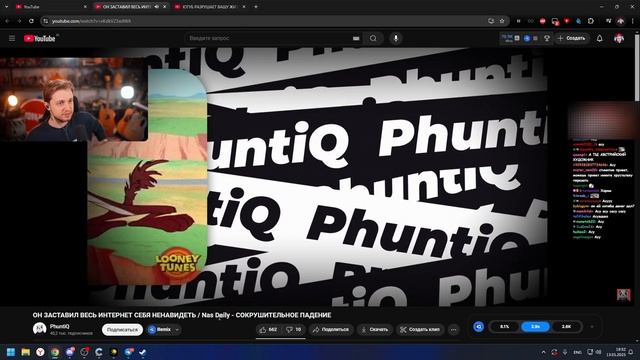Image resolution: width=640 pixels, height=360 pixels.
Task: Download the video via Скачать
Action: (375, 329)
